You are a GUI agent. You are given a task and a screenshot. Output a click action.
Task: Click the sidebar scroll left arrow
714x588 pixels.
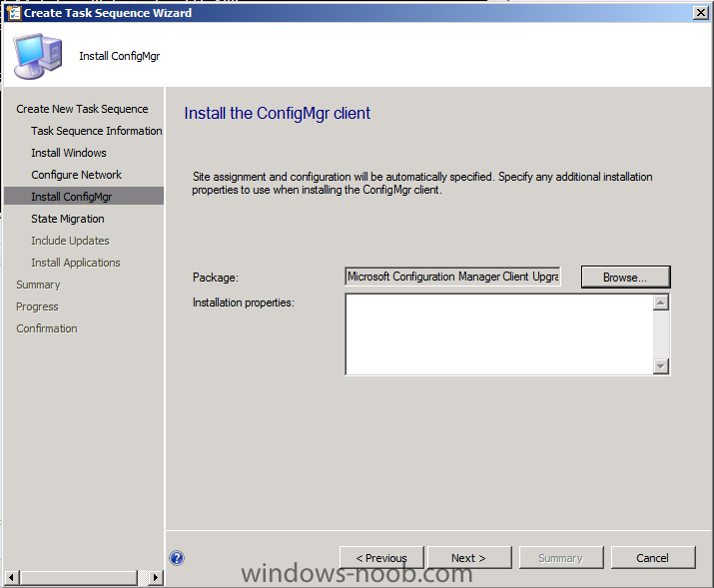click(x=11, y=578)
